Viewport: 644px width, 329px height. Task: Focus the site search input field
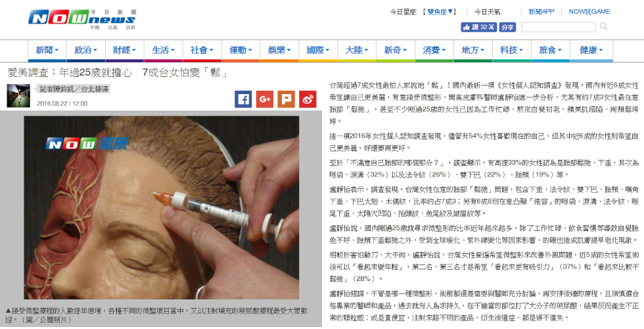coord(558,27)
